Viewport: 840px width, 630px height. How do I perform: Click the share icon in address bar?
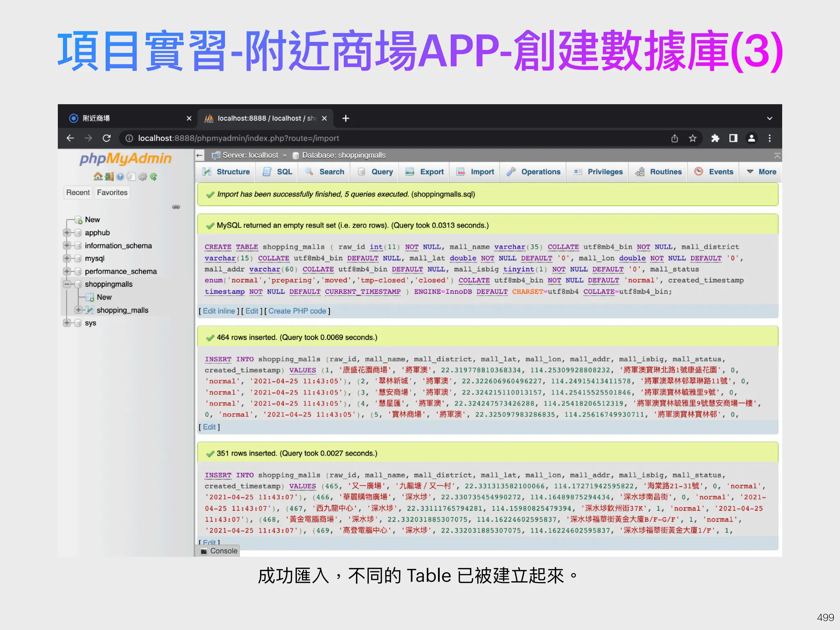point(675,138)
